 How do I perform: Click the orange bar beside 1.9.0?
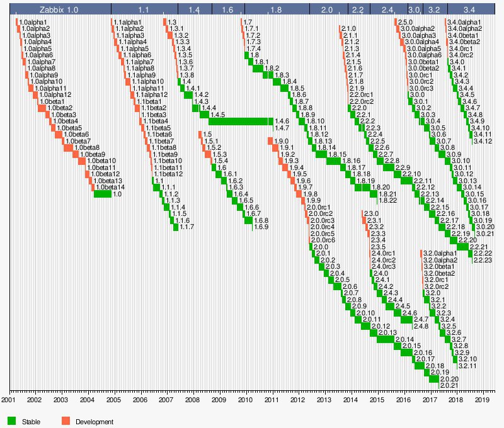[270, 141]
